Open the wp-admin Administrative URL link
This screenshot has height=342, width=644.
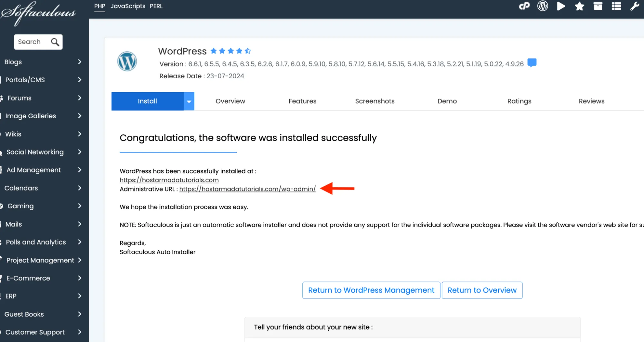tap(247, 189)
